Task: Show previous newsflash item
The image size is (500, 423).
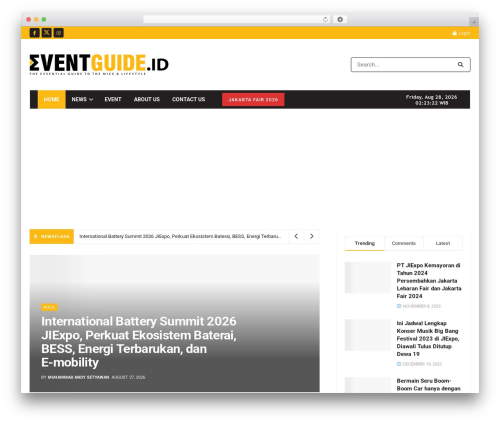Action: (x=296, y=236)
